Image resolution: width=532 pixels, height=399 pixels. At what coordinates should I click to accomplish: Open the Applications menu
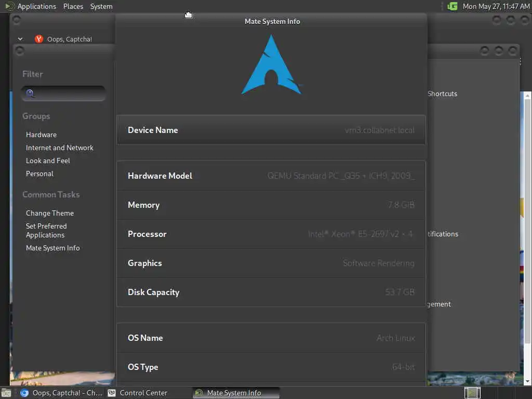point(37,6)
